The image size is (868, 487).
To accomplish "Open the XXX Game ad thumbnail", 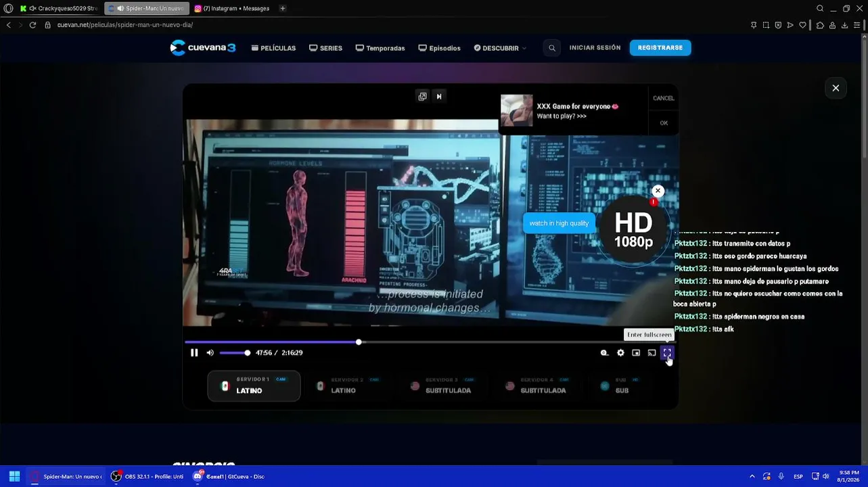I will pyautogui.click(x=516, y=110).
